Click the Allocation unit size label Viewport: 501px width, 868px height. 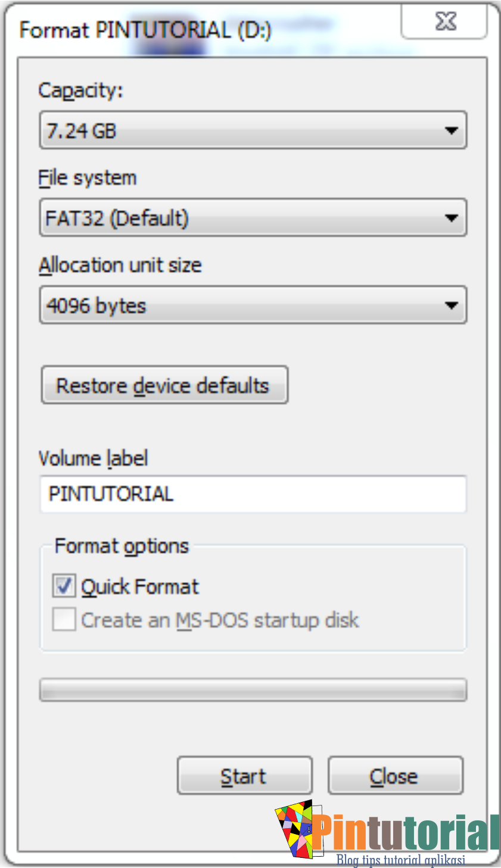tap(120, 265)
